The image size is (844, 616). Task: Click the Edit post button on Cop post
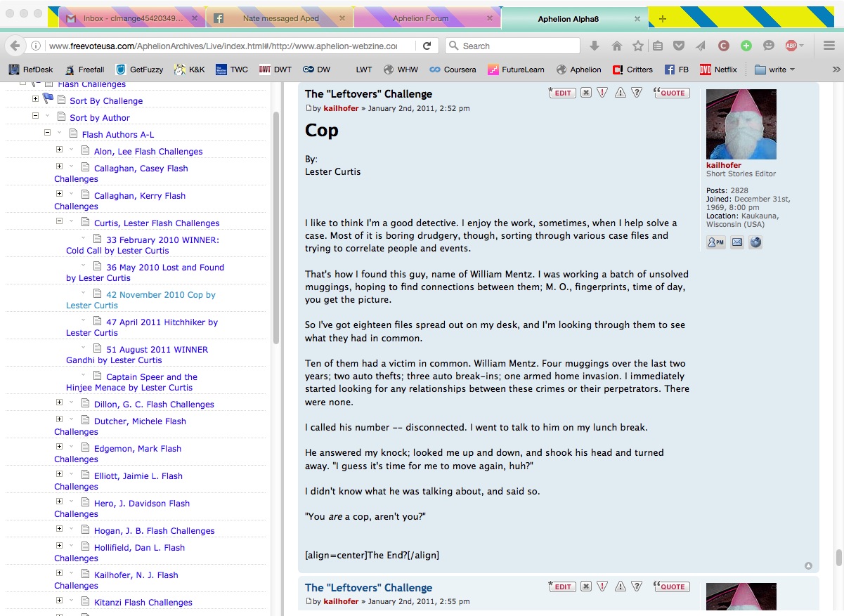tap(561, 93)
